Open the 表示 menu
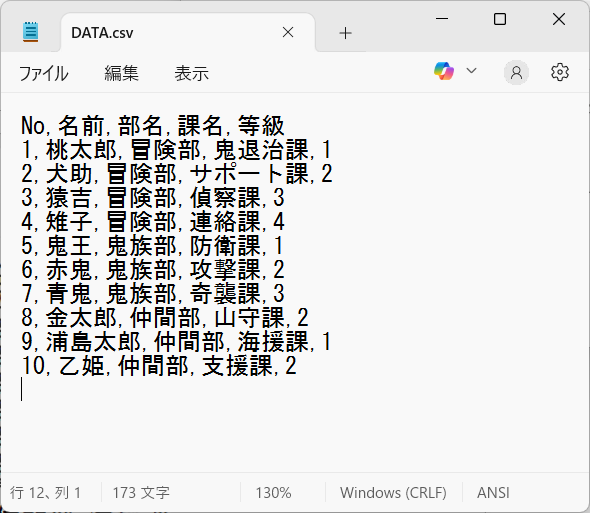Image resolution: width=590 pixels, height=513 pixels. 192,73
